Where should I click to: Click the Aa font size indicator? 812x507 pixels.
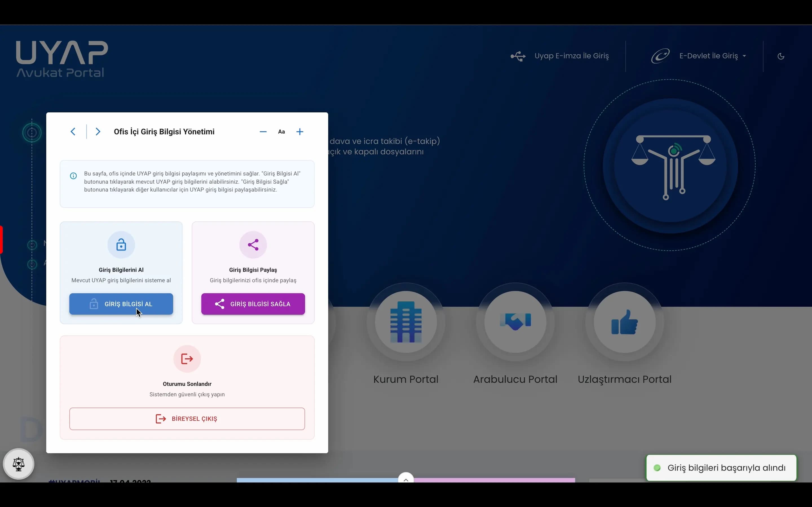pos(281,132)
